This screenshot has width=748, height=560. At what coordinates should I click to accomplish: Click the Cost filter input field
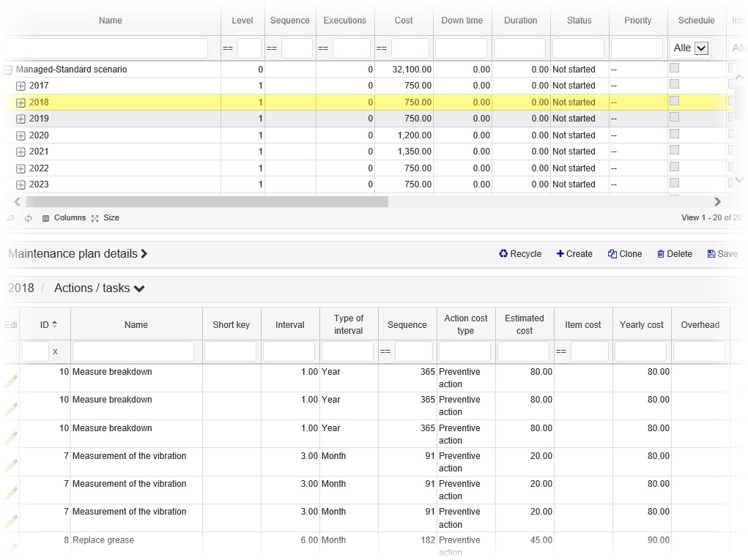410,48
